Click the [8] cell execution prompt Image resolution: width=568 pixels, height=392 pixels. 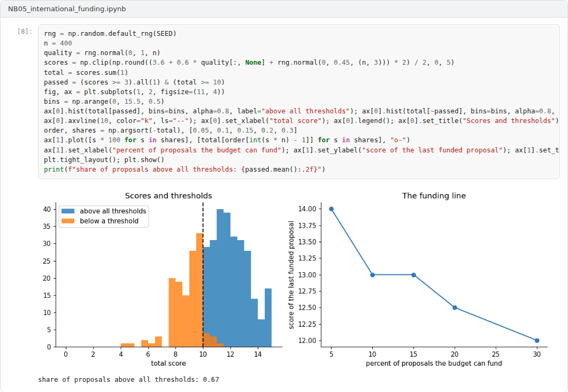[x=25, y=32]
